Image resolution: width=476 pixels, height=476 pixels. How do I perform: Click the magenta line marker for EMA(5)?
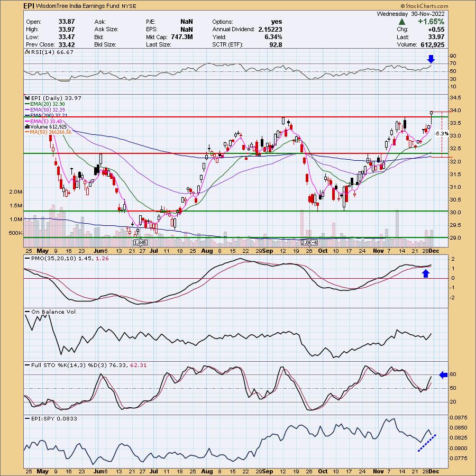27,121
